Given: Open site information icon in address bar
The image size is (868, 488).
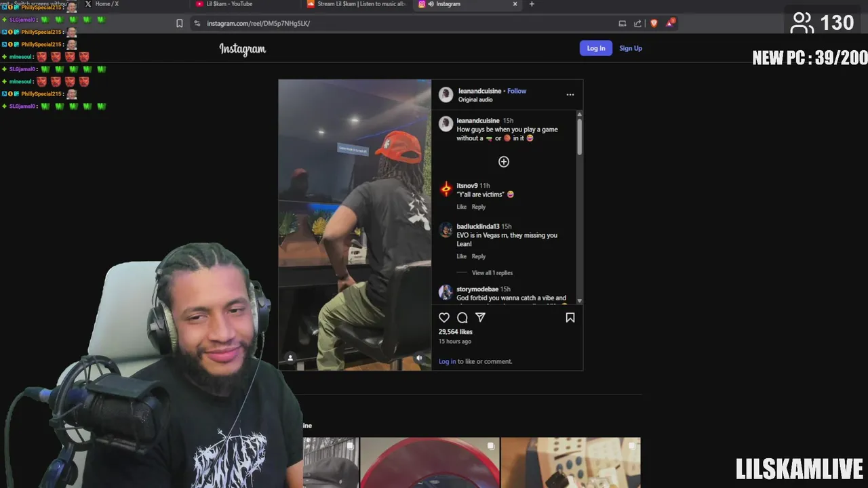Looking at the screenshot, I should pos(197,23).
